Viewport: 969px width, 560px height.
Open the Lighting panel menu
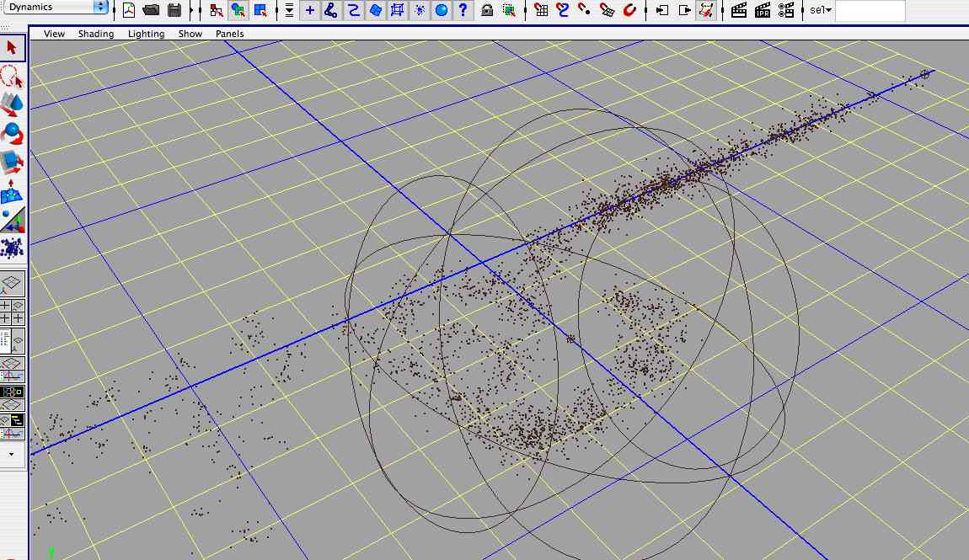(x=146, y=34)
